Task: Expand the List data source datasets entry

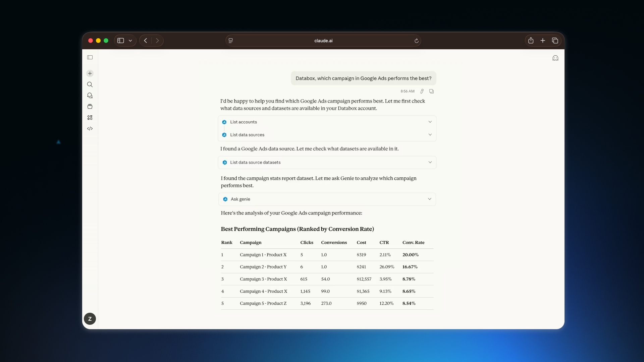Action: point(430,162)
